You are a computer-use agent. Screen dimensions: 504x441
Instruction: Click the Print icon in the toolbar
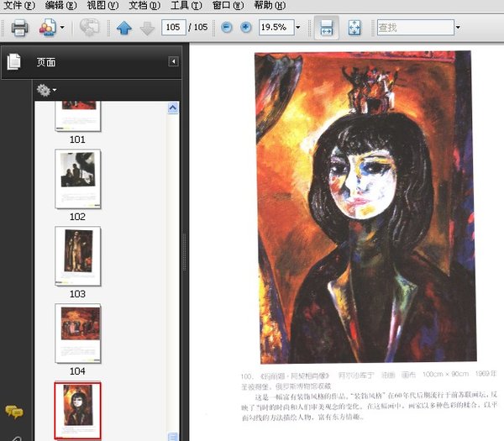point(19,28)
